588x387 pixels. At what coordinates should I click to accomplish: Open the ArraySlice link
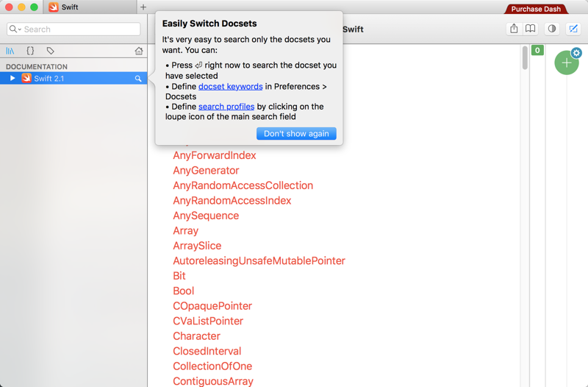[x=197, y=246]
